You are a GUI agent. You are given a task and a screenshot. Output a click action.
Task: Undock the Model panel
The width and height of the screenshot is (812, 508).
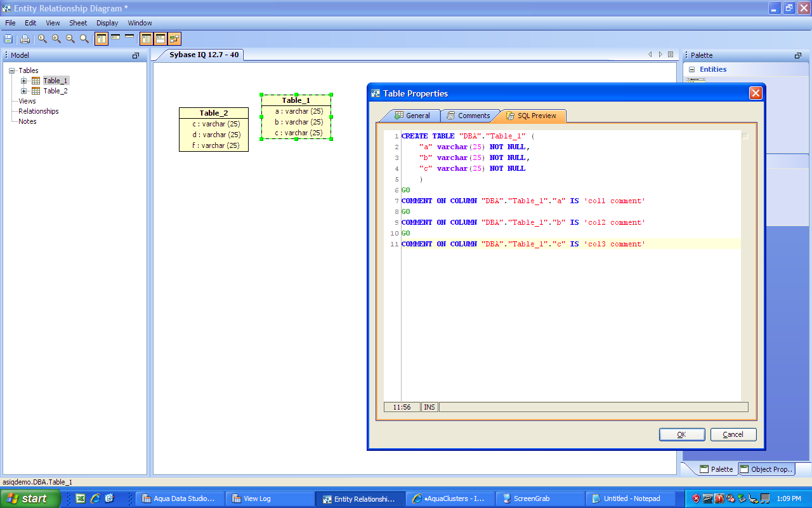tap(135, 56)
